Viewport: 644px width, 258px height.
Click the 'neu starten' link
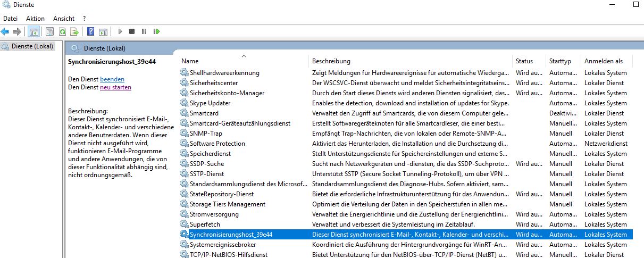pyautogui.click(x=115, y=87)
